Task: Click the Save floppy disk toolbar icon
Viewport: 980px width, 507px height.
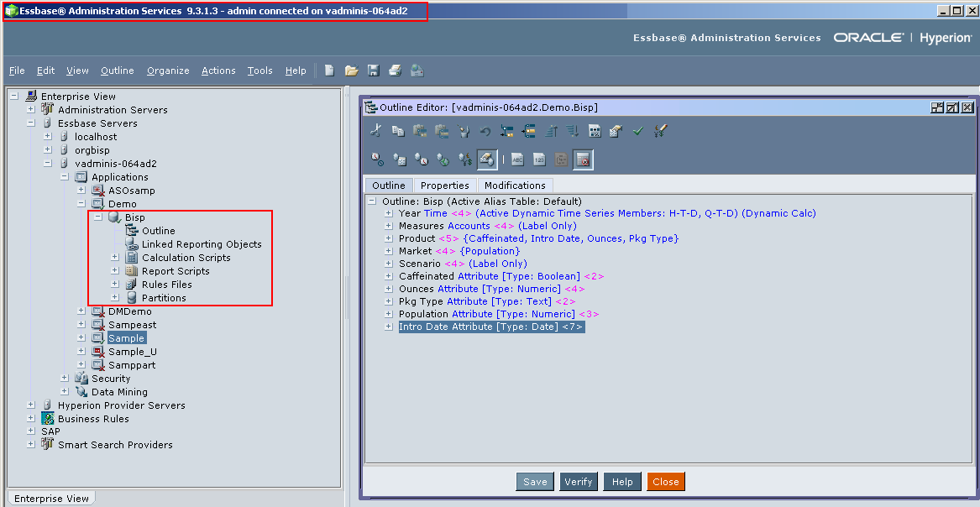Action: [x=373, y=71]
